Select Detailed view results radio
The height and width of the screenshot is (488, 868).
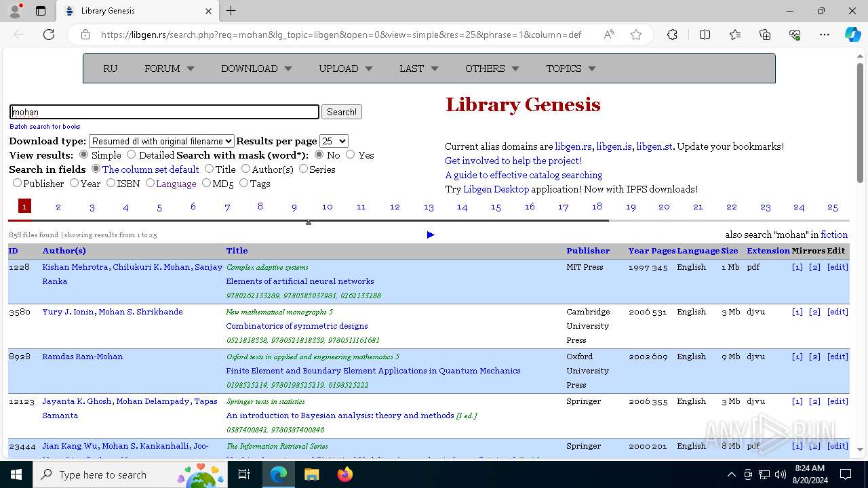[x=132, y=155]
